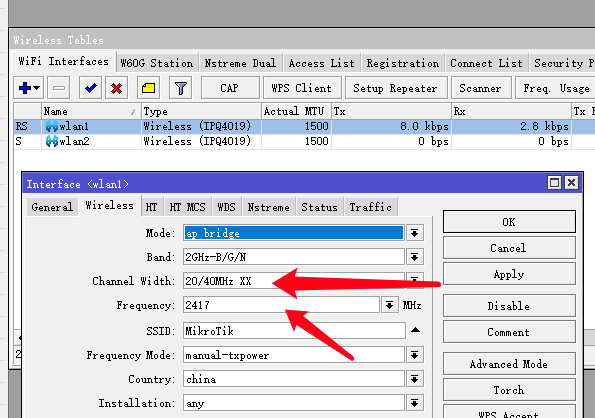Open the filter funnel icon

[181, 88]
